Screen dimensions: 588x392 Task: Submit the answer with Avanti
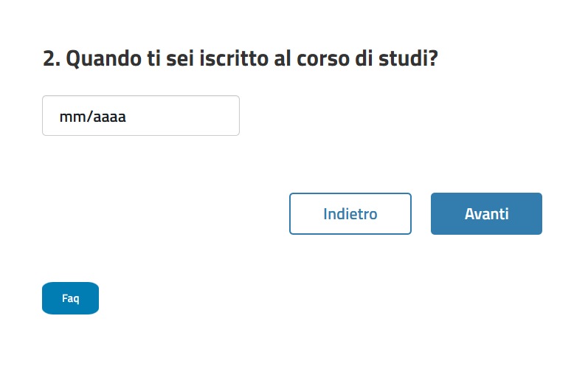coord(486,214)
